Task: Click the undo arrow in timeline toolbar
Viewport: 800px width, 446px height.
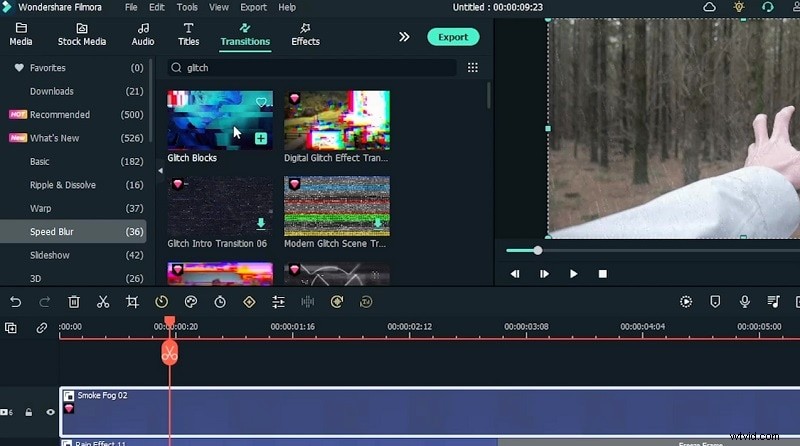Action: point(16,301)
